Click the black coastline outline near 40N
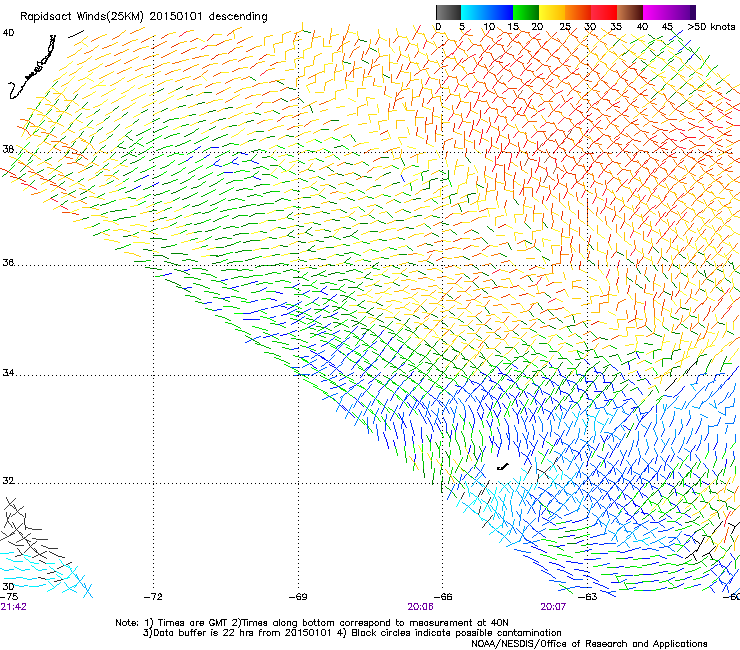 click(x=32, y=67)
